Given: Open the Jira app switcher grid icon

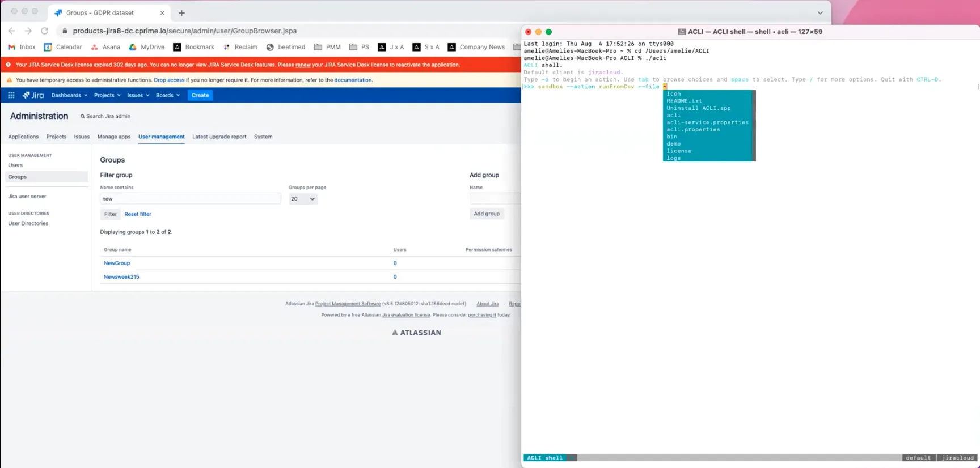Looking at the screenshot, I should click(11, 95).
